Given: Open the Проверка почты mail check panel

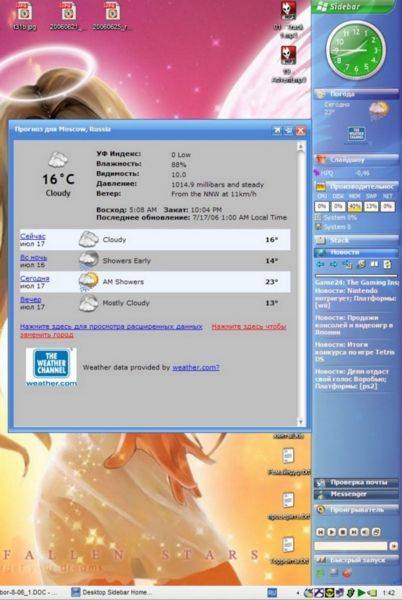Looking at the screenshot, I should 356,483.
